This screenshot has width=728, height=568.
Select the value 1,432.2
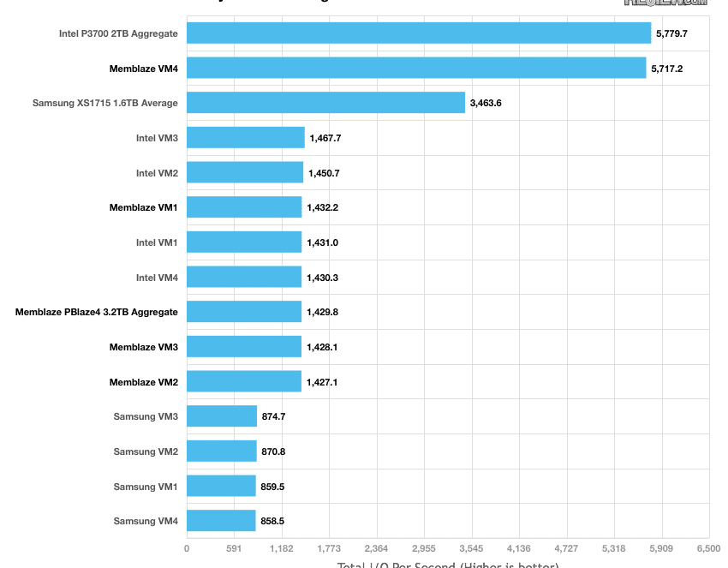pyautogui.click(x=323, y=207)
